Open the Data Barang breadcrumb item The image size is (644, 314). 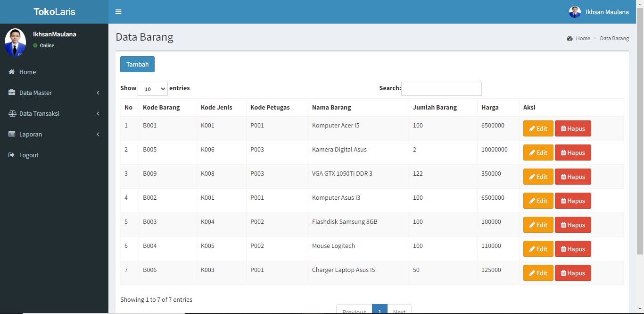coord(614,38)
